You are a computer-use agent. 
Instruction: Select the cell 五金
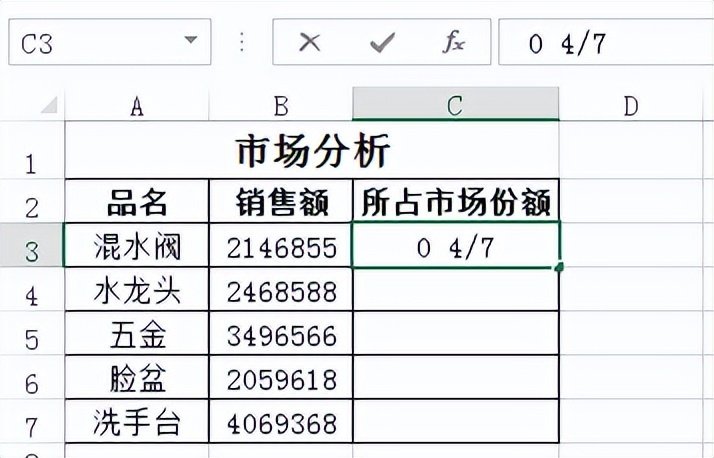[137, 333]
